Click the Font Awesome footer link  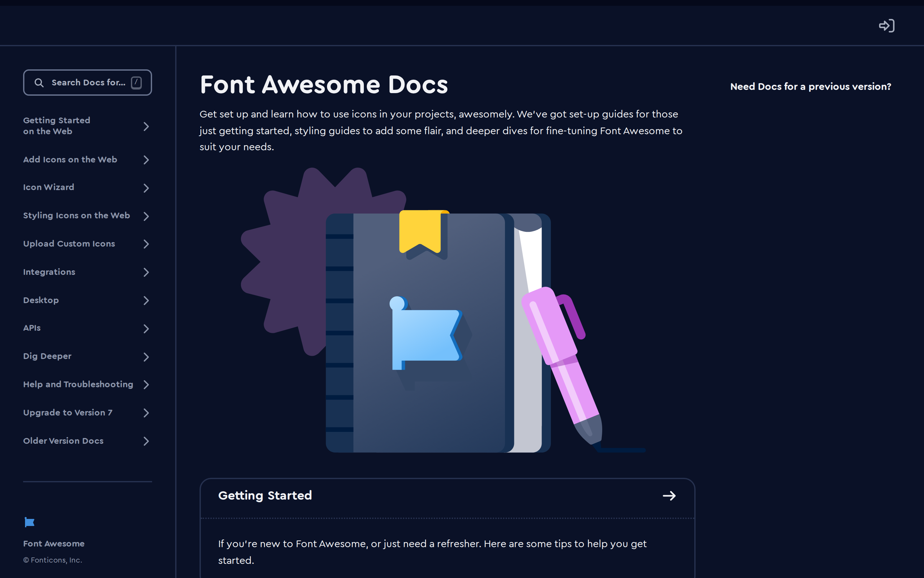pyautogui.click(x=54, y=544)
